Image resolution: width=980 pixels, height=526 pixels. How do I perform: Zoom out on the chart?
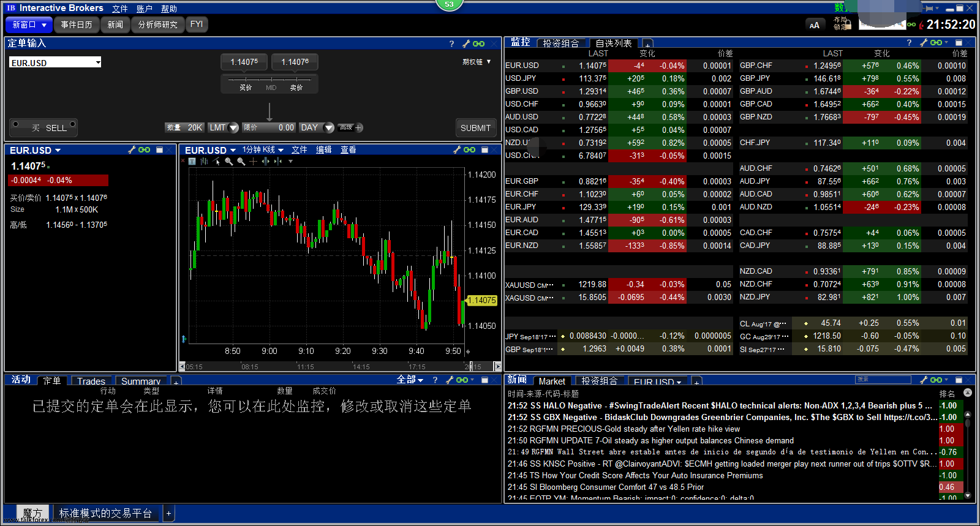(241, 162)
